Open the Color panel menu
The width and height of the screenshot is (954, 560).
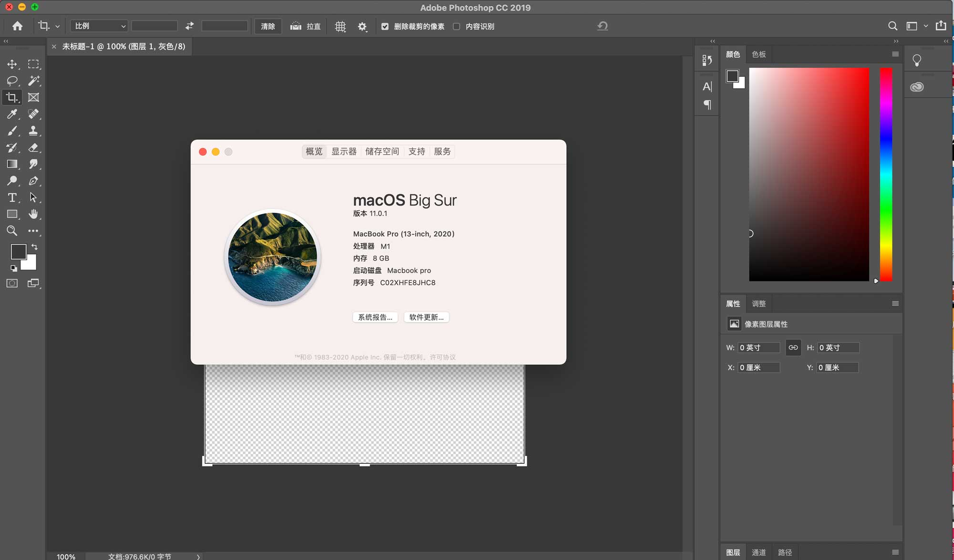click(x=895, y=54)
